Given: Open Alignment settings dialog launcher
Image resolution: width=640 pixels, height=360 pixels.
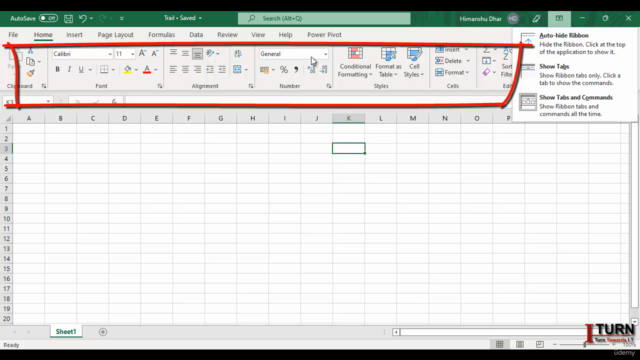Looking at the screenshot, I should (251, 86).
